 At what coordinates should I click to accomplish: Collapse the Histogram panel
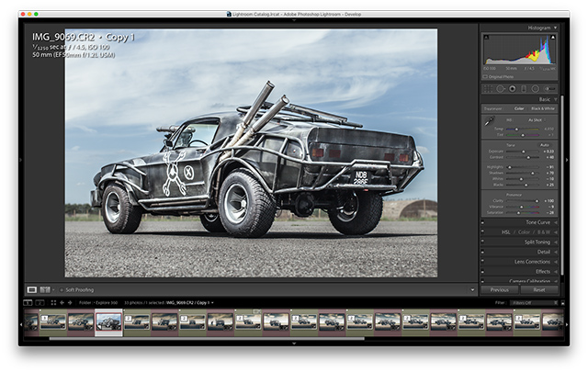click(x=555, y=28)
